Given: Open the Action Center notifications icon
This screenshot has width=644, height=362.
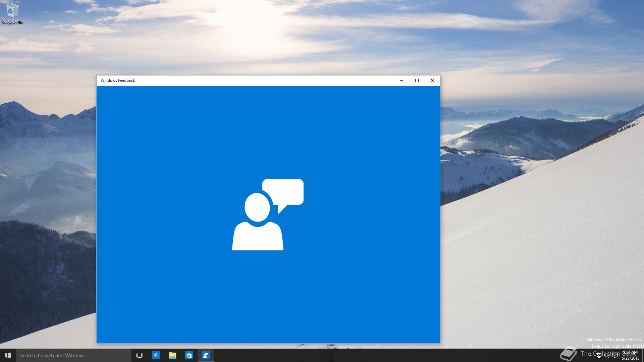Looking at the screenshot, I should [x=615, y=355].
